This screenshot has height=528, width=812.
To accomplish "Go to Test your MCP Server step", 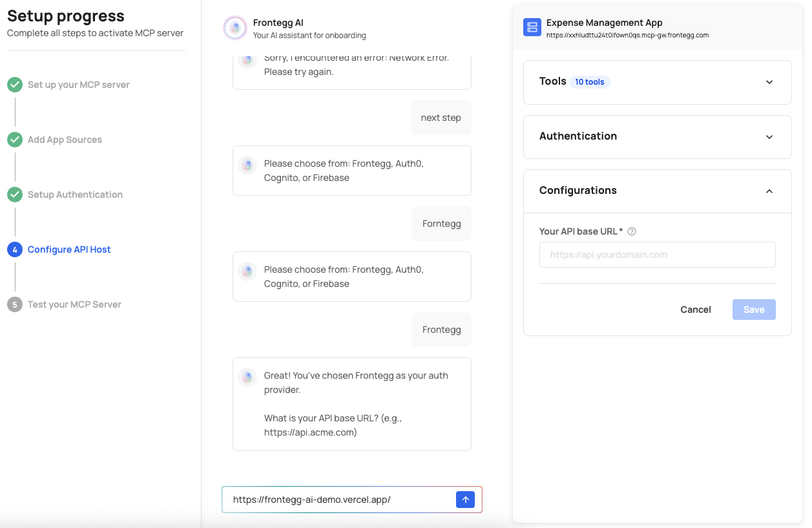I will coord(74,304).
